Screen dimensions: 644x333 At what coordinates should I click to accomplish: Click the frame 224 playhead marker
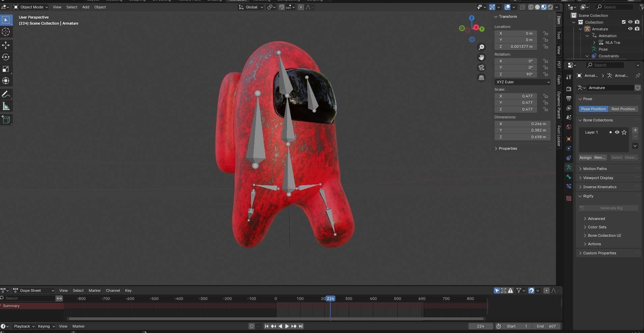330,299
